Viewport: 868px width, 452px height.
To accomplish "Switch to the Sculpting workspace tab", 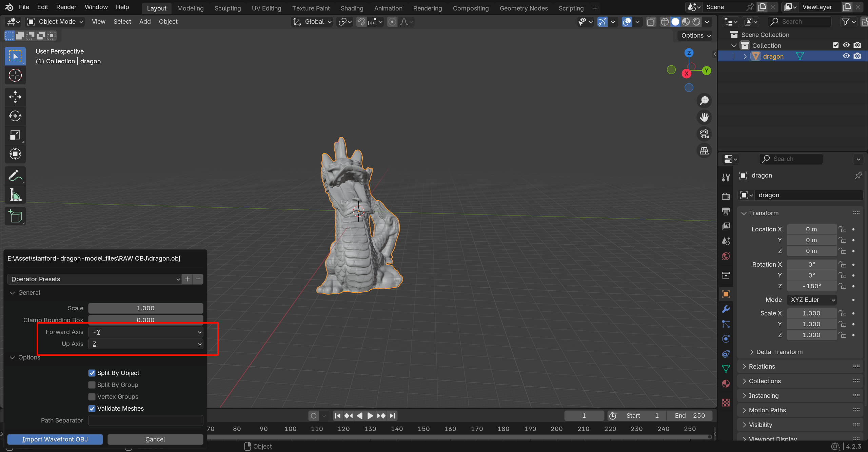I will pos(228,8).
